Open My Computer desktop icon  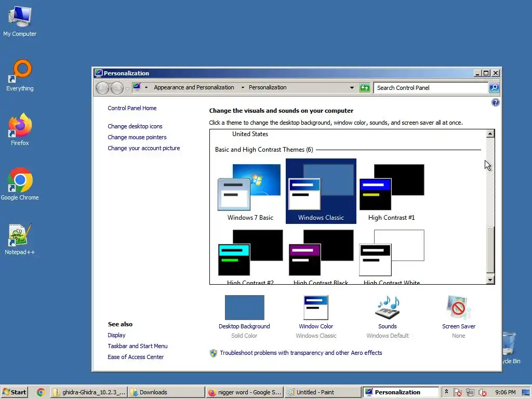tap(20, 21)
